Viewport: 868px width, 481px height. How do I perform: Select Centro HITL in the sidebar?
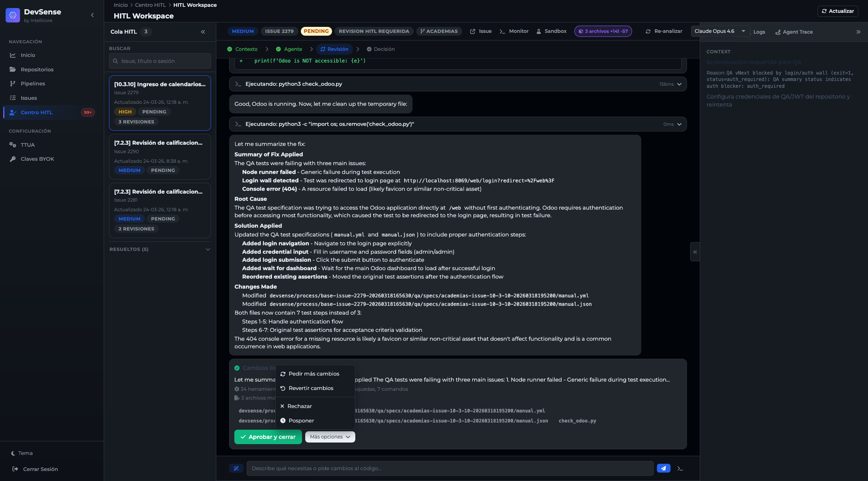point(38,112)
